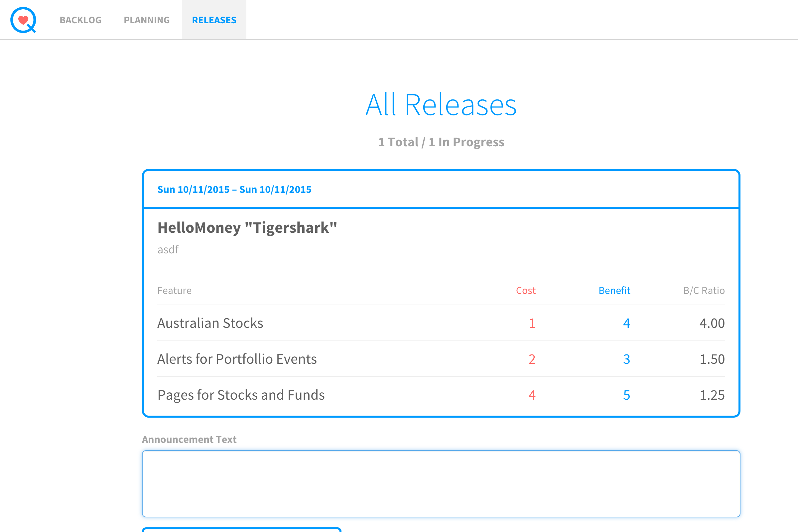
Task: Select the Australian Stocks feature row
Action: point(210,323)
